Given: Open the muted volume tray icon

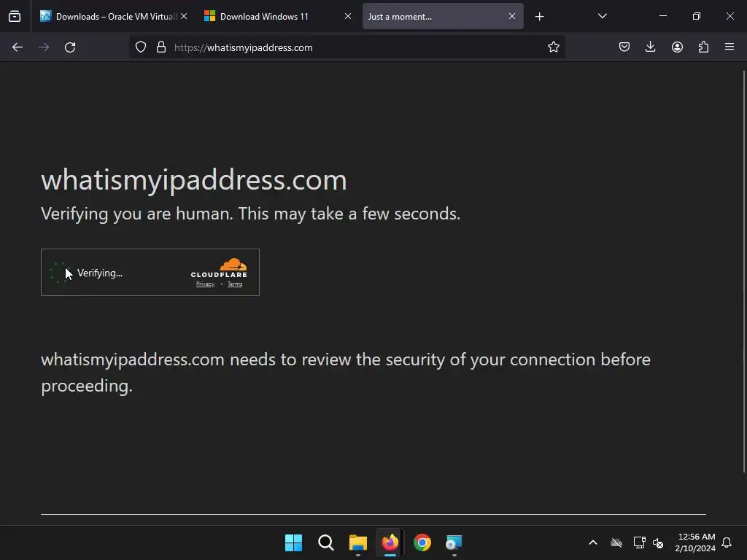Looking at the screenshot, I should pyautogui.click(x=658, y=542).
